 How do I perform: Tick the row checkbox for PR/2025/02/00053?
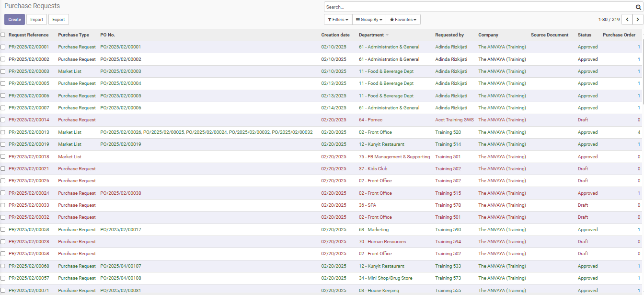(3, 230)
